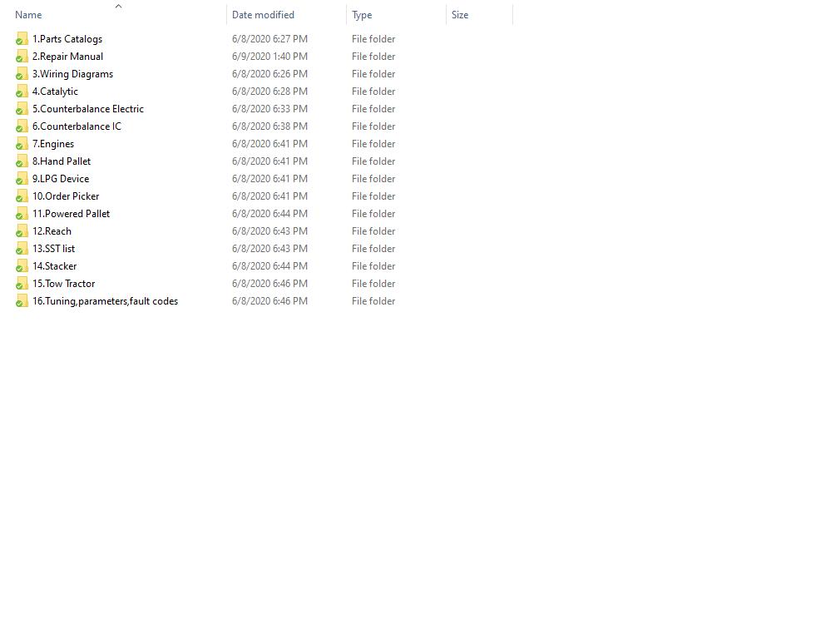Viewport: 840px width, 644px height.
Task: Select the 11.Powered Pallet folder icon
Action: [22, 214]
